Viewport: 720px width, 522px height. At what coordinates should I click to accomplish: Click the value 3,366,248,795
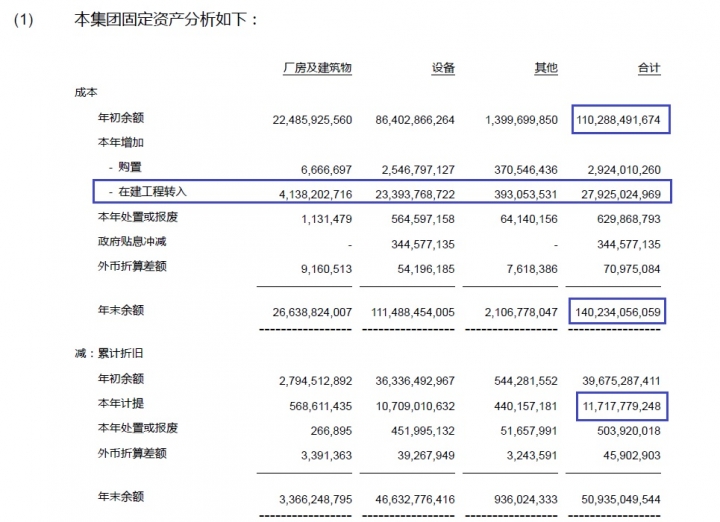[x=315, y=500]
